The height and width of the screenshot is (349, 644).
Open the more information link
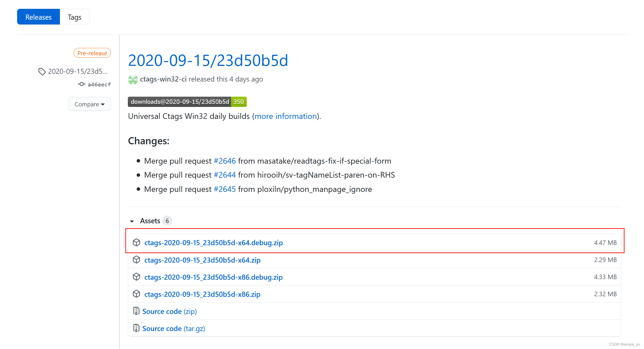[x=285, y=116]
